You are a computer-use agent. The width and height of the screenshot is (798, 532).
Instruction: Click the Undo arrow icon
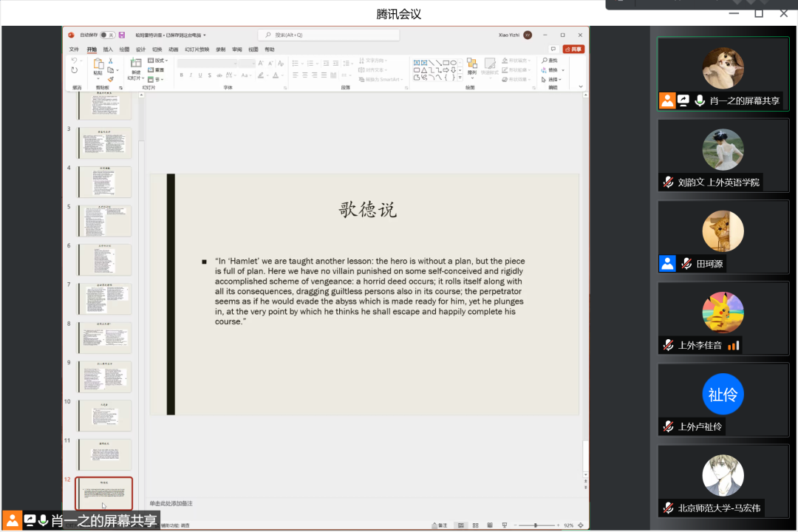(74, 61)
